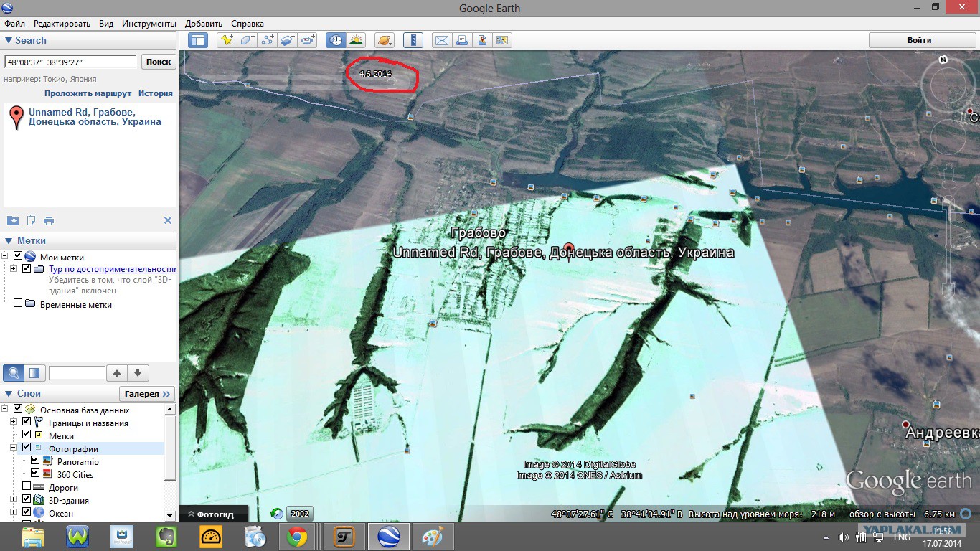
Task: Add a polygon using the toolbar
Action: point(247,40)
